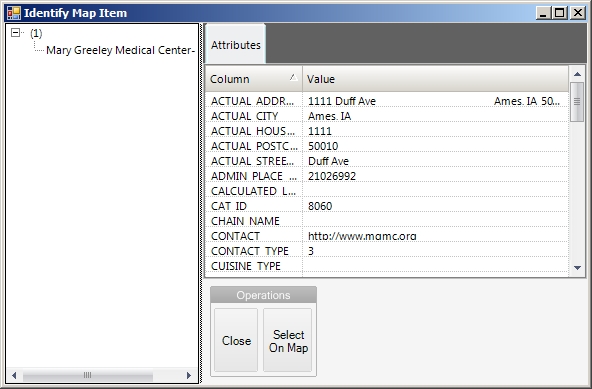Switch to the Attributes tab

coord(236,45)
